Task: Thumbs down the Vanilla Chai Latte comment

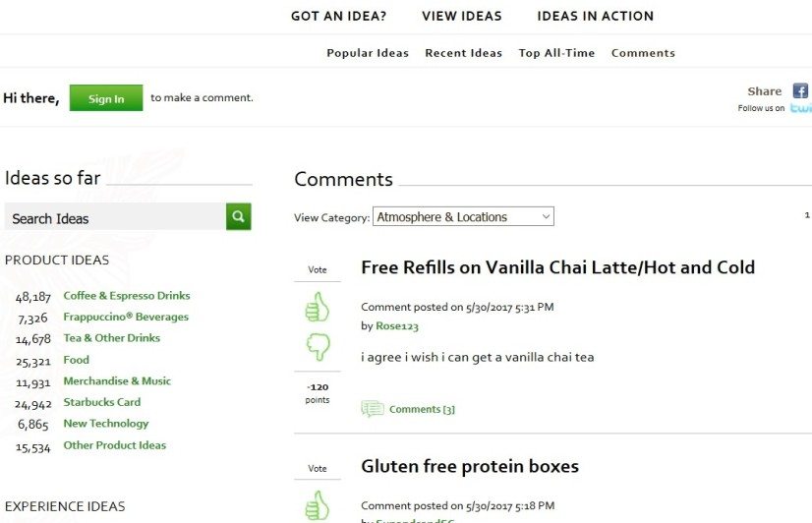Action: [318, 346]
